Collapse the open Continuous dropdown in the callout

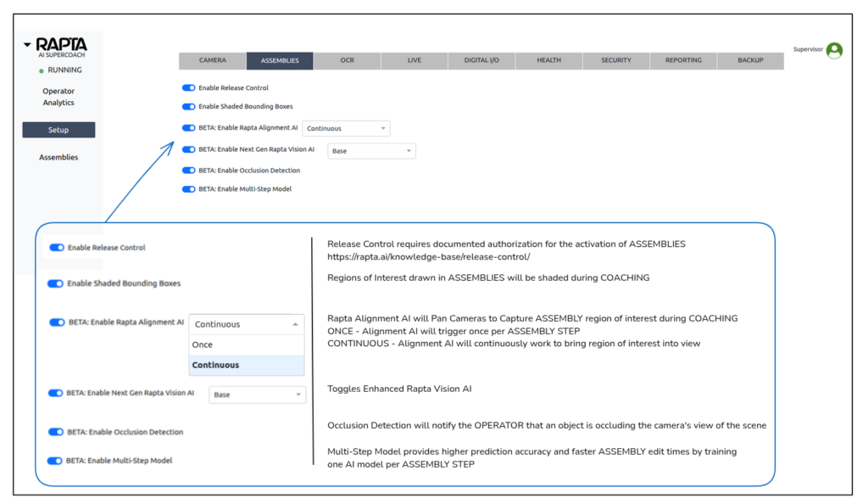(247, 325)
